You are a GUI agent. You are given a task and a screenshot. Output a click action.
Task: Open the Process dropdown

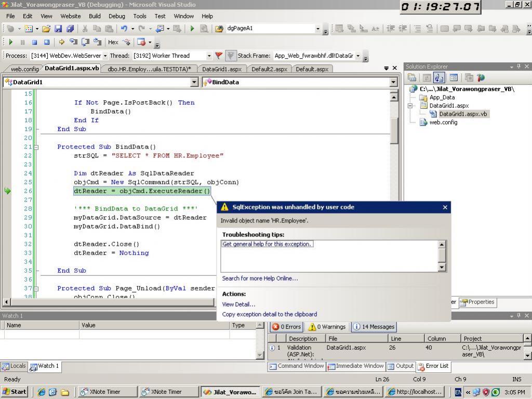[105, 56]
